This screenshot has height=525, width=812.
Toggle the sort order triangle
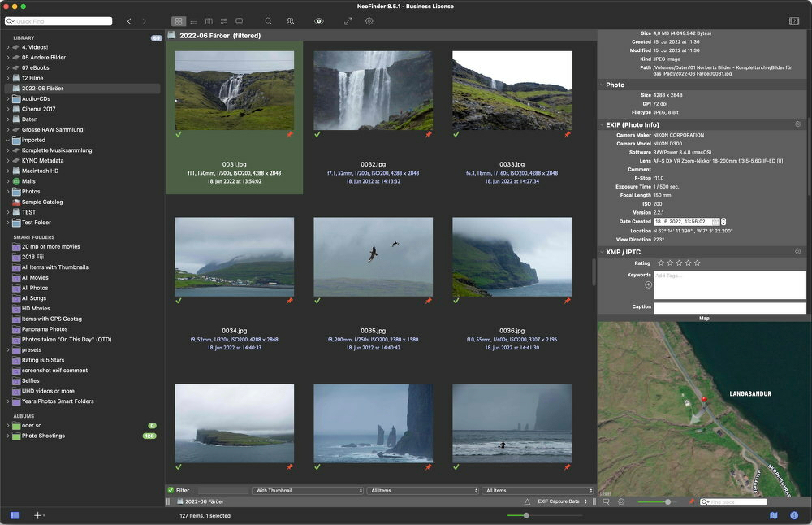(526, 502)
